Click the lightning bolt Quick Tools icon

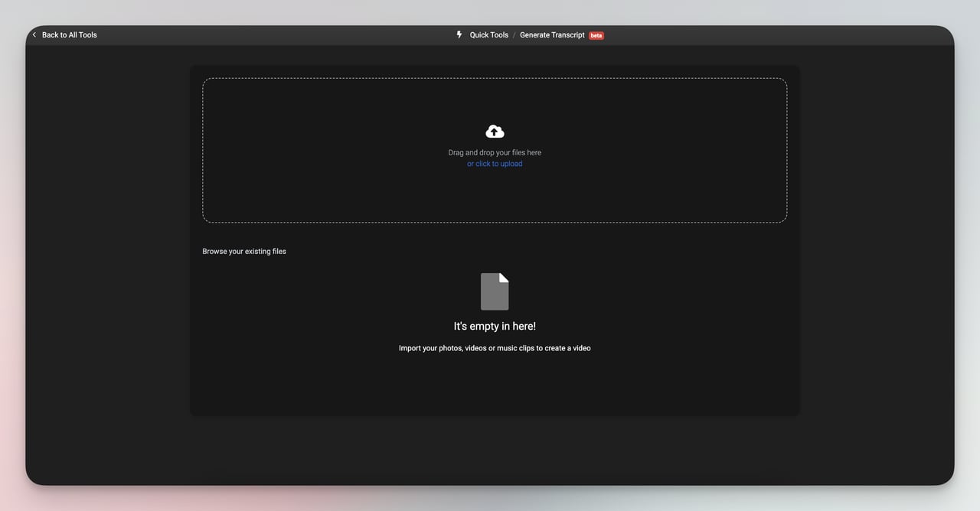pos(458,34)
